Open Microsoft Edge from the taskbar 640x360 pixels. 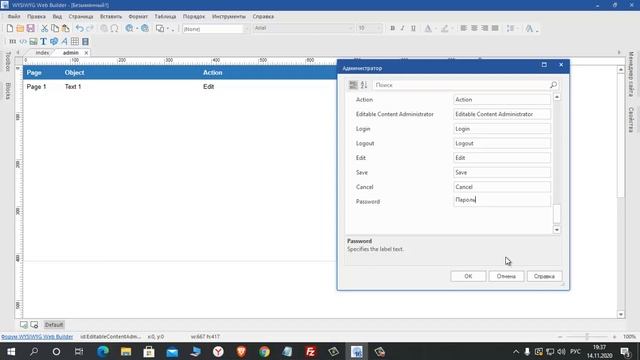pyautogui.click(x=103, y=351)
